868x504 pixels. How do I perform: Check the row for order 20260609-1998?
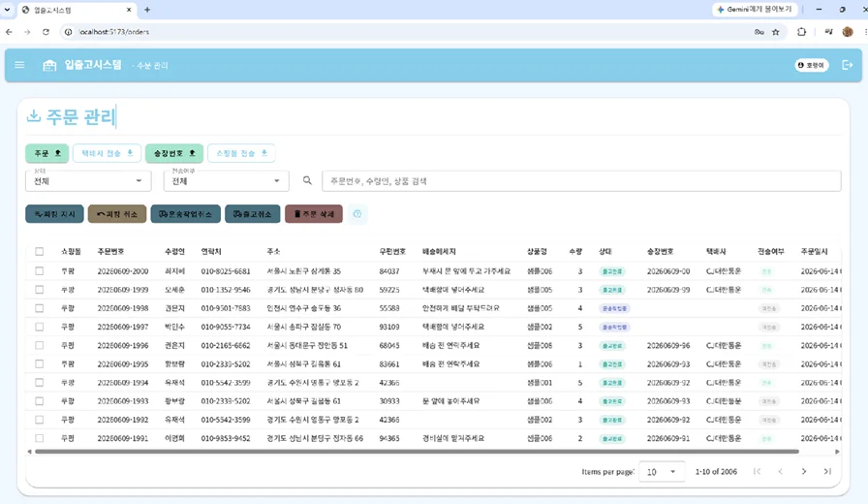pos(40,308)
